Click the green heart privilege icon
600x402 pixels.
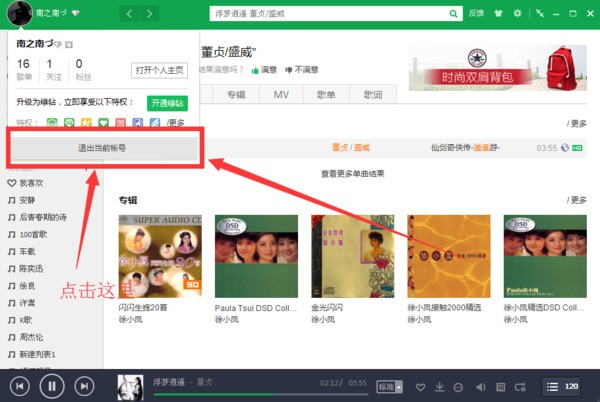tap(103, 123)
